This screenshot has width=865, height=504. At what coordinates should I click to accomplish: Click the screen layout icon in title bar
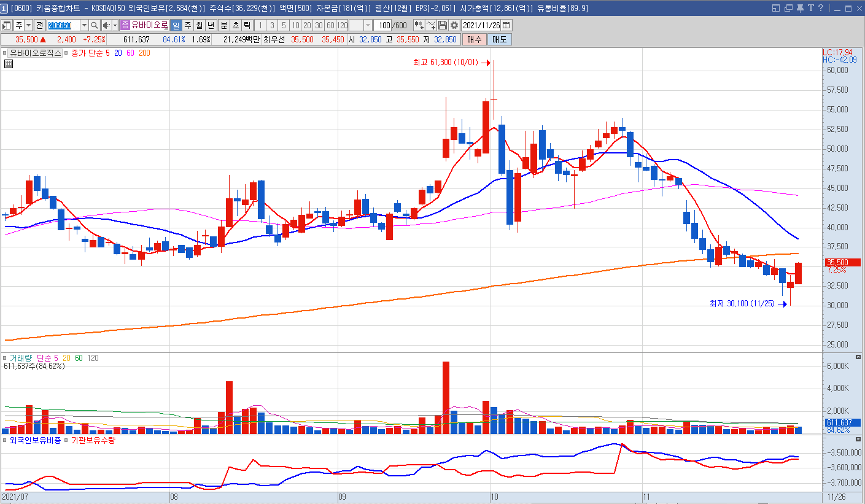(x=776, y=8)
